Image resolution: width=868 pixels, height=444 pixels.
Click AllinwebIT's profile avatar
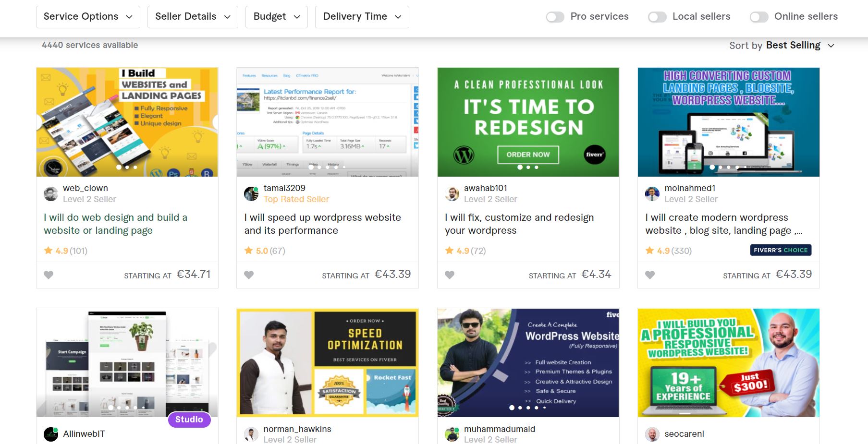tap(51, 434)
